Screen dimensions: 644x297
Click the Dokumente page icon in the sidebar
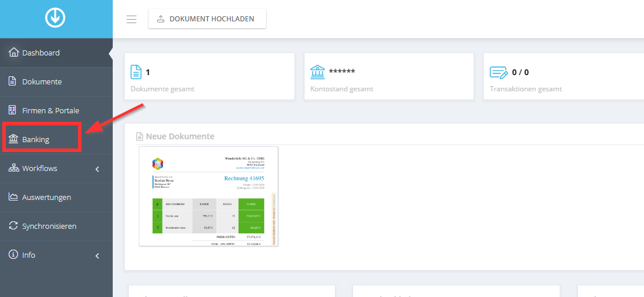(x=13, y=81)
